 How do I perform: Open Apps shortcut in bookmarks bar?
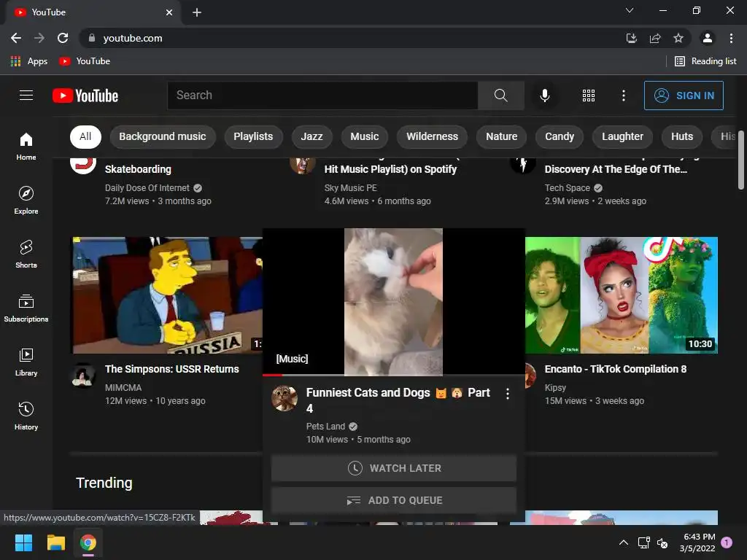pyautogui.click(x=29, y=61)
